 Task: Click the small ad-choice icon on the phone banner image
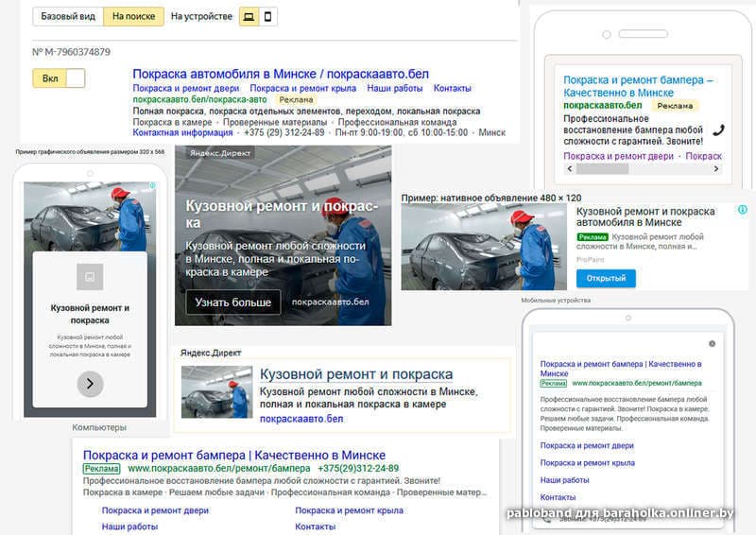coord(152,185)
